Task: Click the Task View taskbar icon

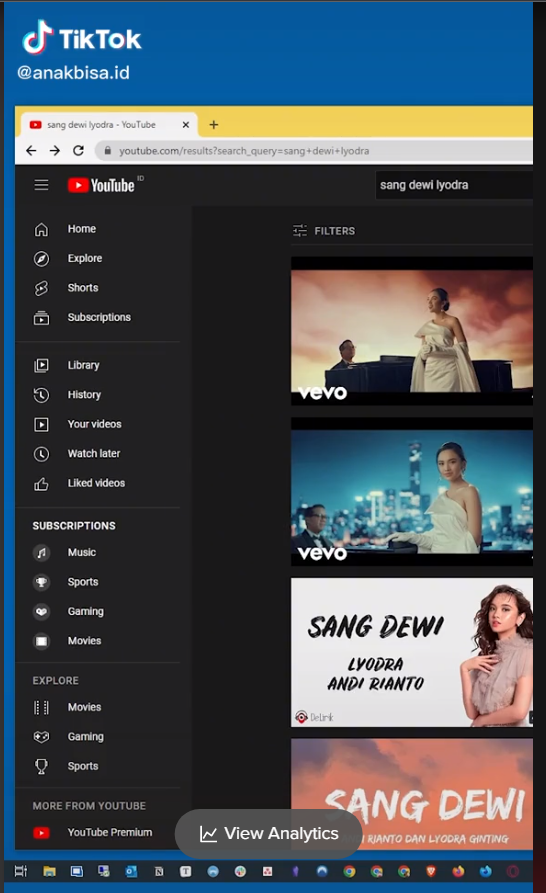Action: pyautogui.click(x=21, y=871)
